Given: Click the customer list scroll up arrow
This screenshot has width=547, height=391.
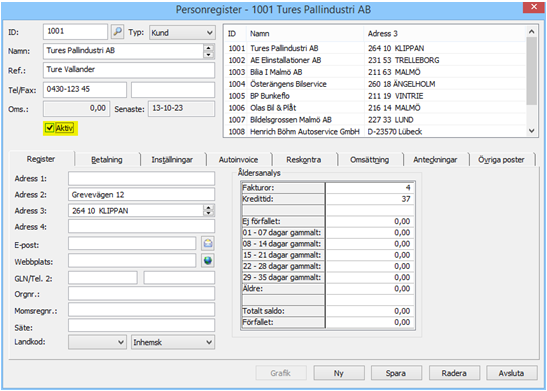Looking at the screenshot, I should coord(531,32).
